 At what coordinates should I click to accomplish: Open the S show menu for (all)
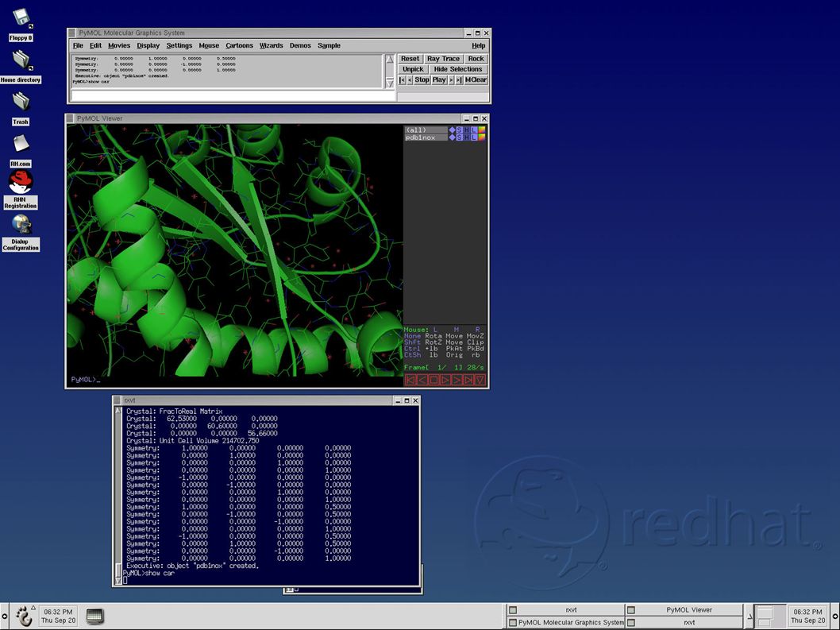tap(459, 129)
